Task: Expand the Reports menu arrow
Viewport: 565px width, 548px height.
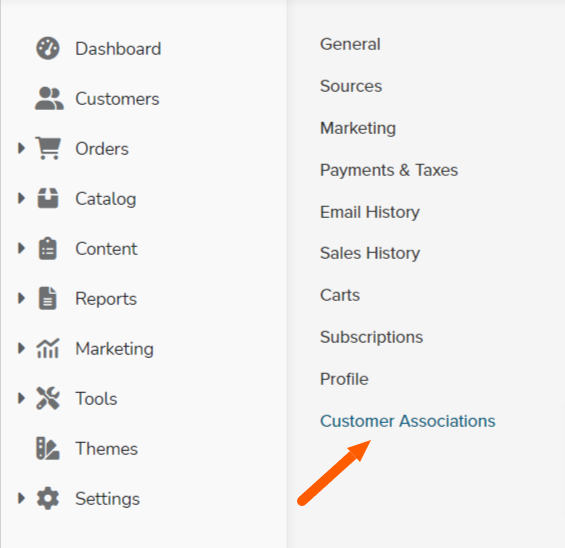Action: [21, 298]
